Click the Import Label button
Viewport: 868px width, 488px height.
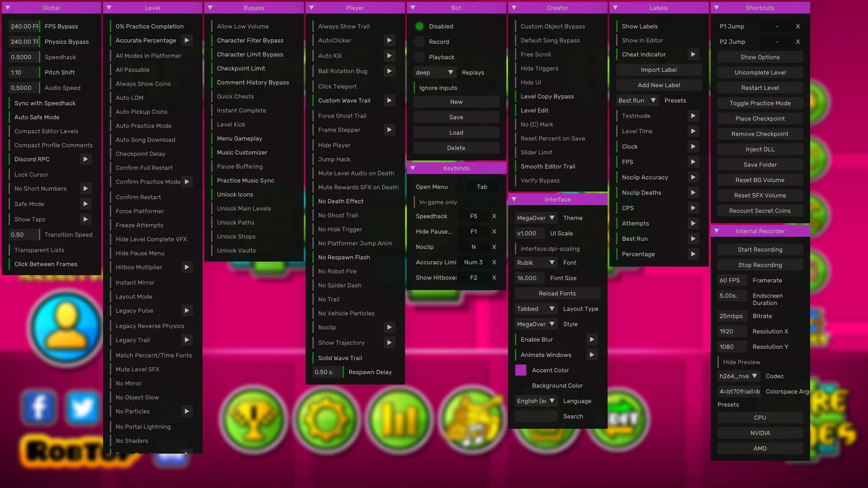(659, 70)
